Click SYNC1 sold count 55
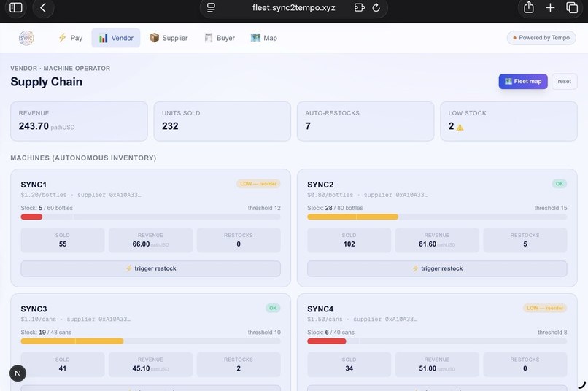The image size is (588, 391). coord(63,244)
